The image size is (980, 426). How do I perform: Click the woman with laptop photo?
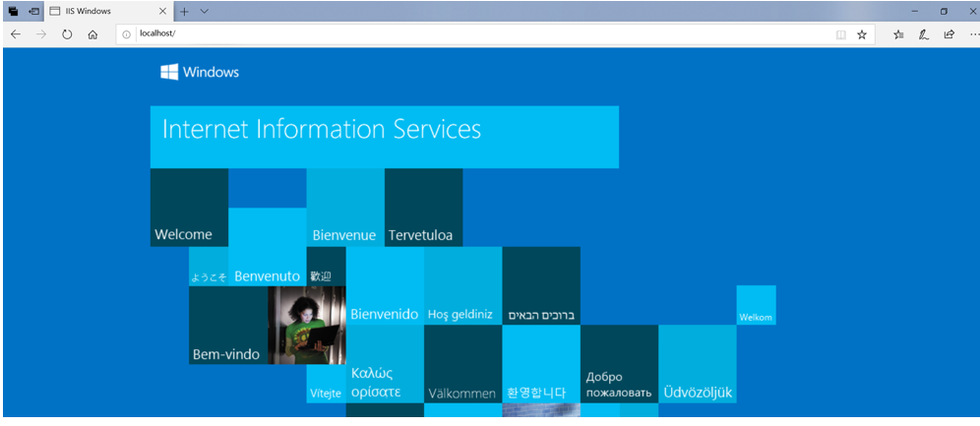point(307,326)
